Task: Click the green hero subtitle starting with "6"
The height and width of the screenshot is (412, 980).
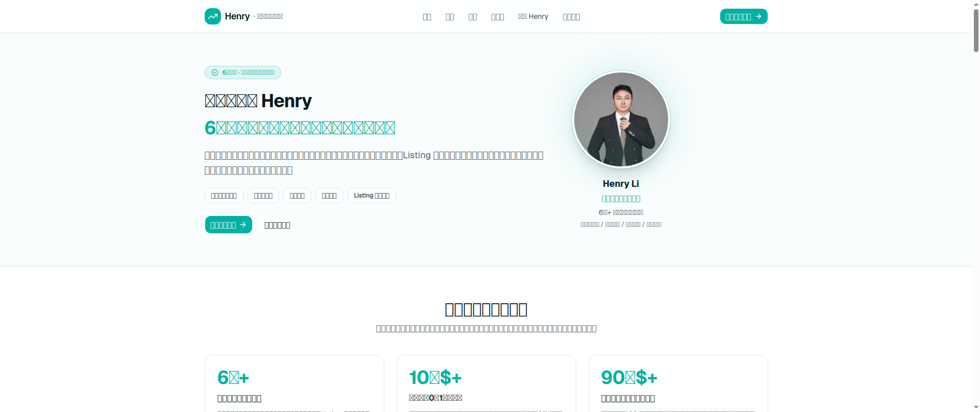Action: (x=300, y=128)
